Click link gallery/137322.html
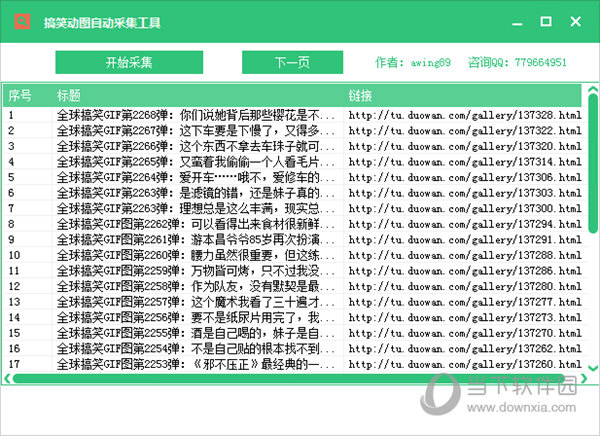600x436 pixels. click(465, 131)
